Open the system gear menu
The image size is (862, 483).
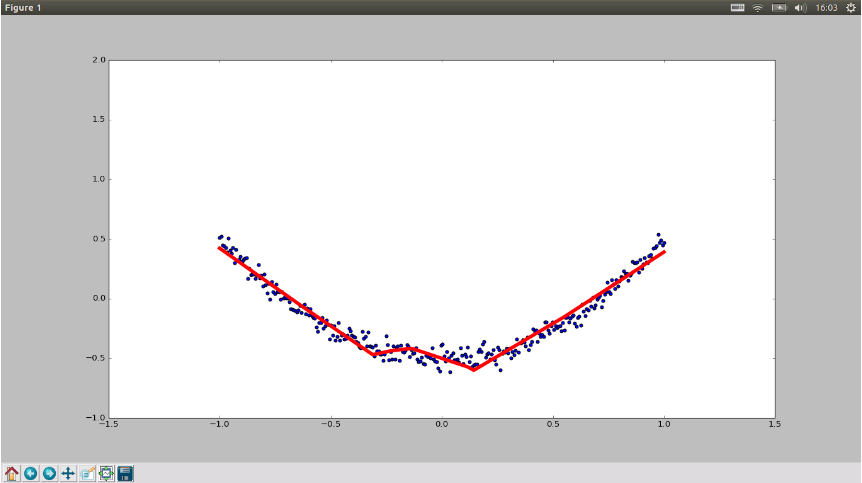850,8
